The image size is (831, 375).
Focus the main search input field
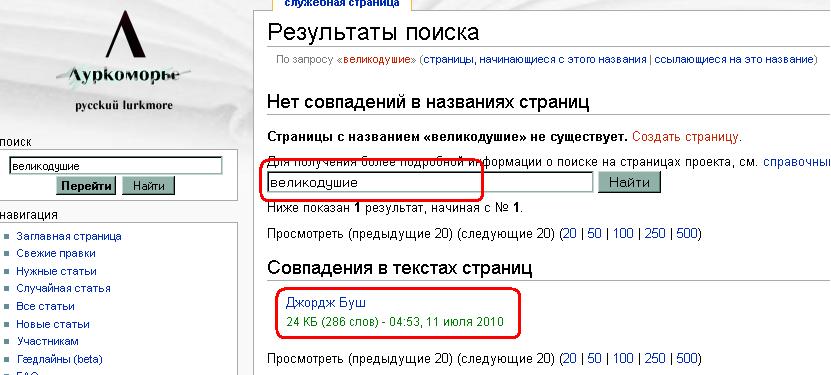coord(430,183)
